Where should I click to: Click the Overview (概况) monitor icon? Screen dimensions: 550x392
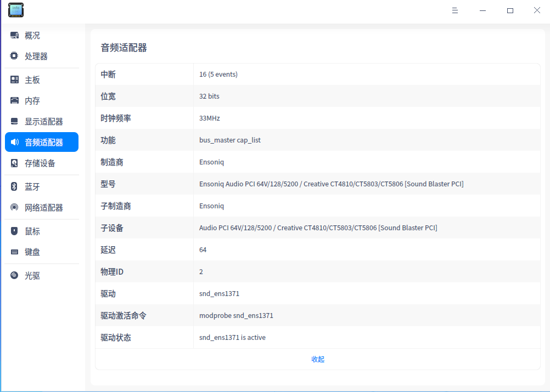[x=14, y=36]
